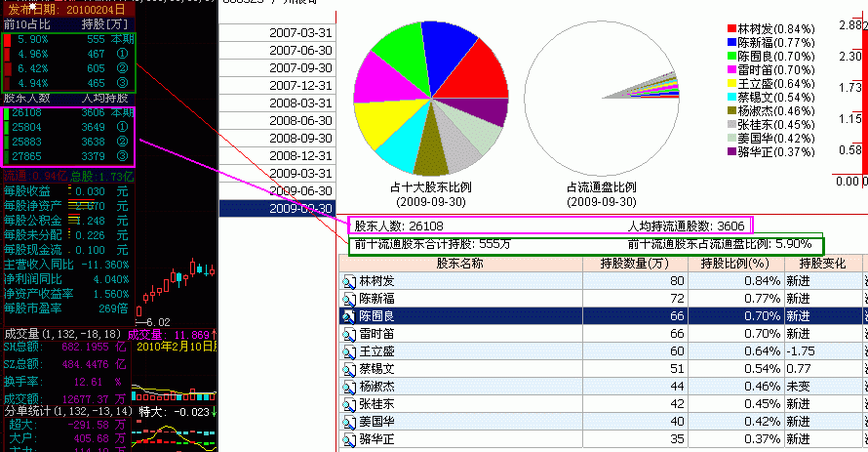Click the 净利润同比 4.040% row
Screen dimensions: 868x452
coord(66,279)
